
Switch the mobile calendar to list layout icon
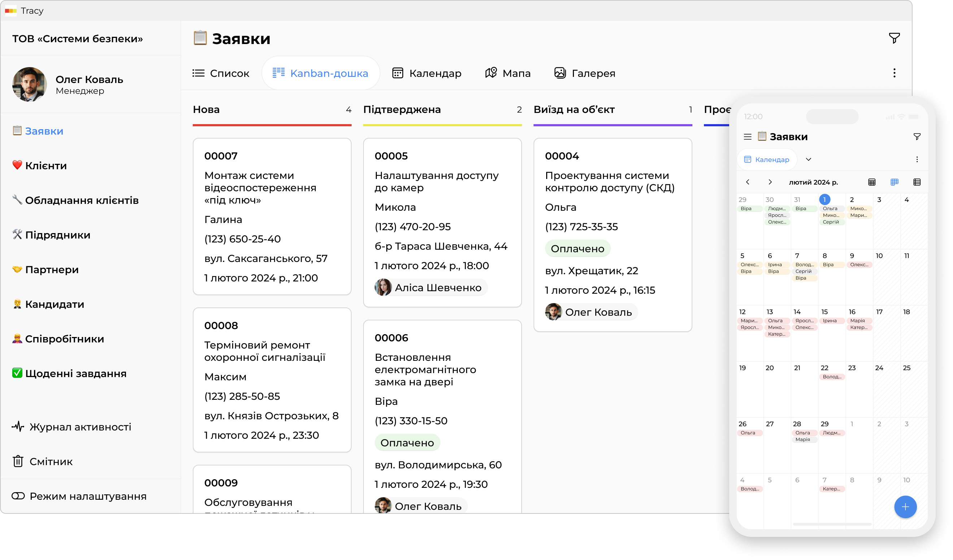pyautogui.click(x=917, y=182)
